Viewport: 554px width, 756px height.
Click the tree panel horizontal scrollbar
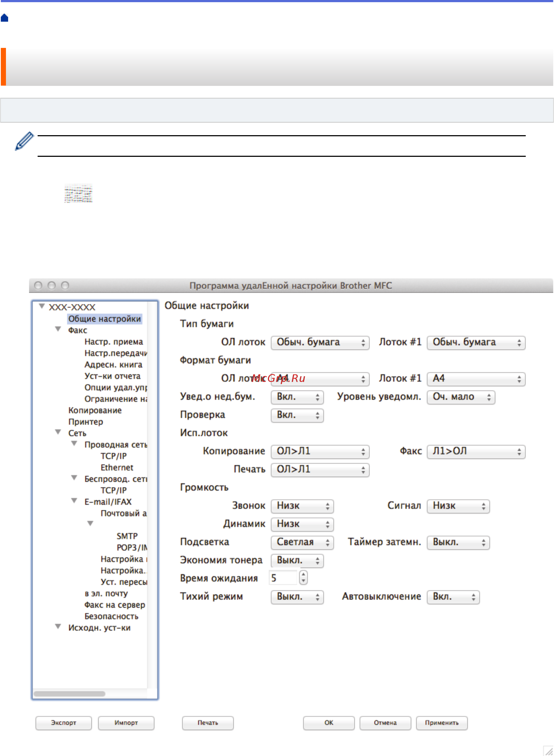[69, 694]
